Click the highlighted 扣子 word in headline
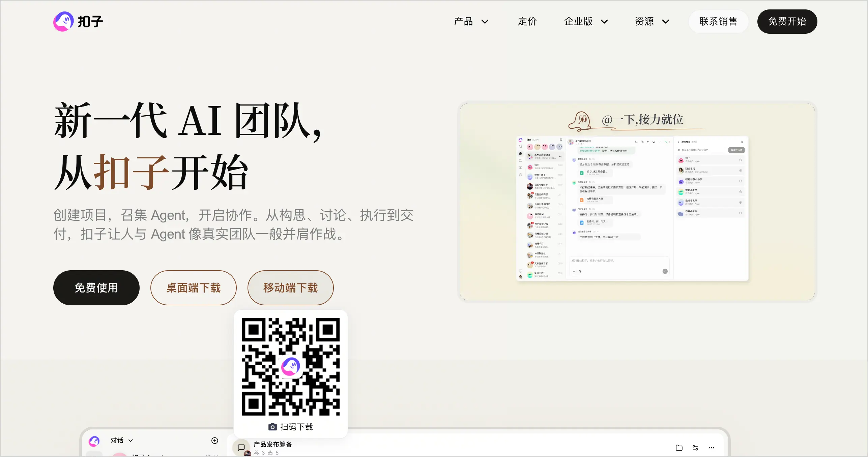Screen dimensions: 868x457 (x=132, y=172)
